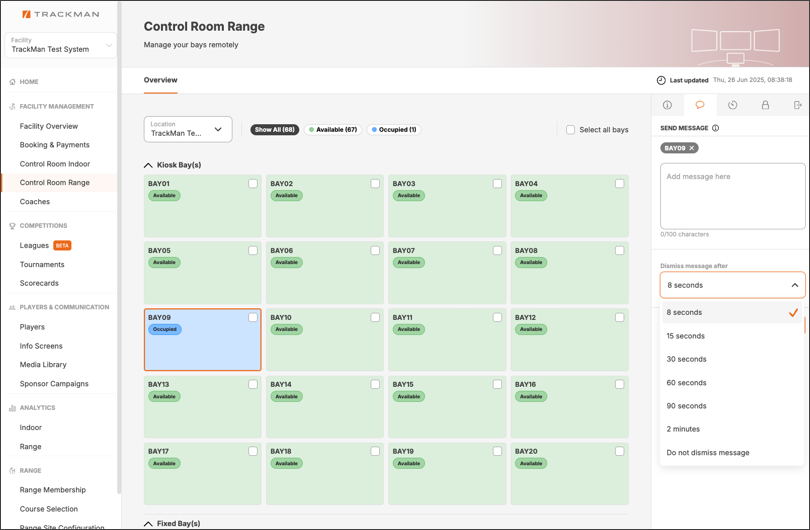Image resolution: width=810 pixels, height=530 pixels.
Task: Open the history clock tab icon
Action: click(x=732, y=105)
